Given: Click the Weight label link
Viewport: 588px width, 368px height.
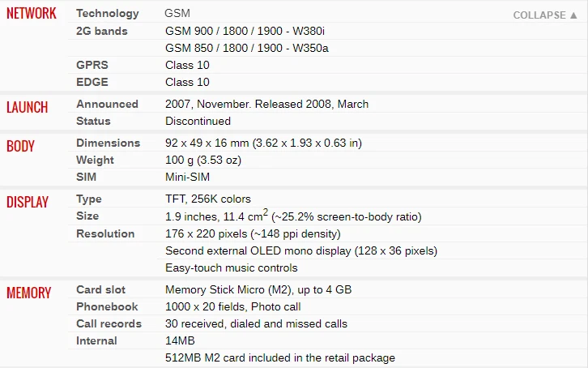Looking at the screenshot, I should point(95,160).
